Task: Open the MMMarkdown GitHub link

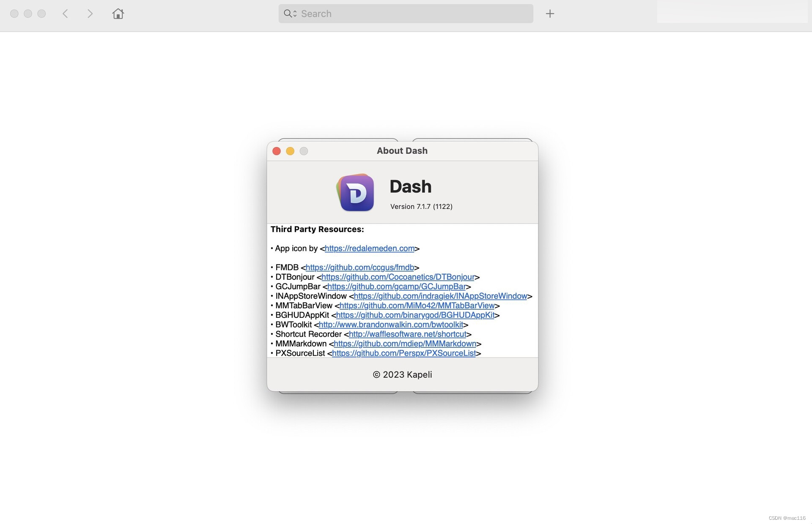Action: [x=405, y=344]
